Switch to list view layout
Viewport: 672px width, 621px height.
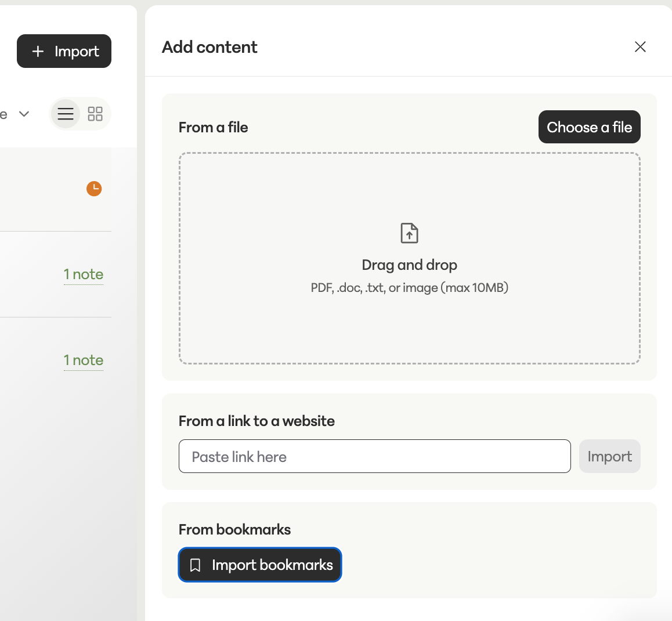(66, 114)
